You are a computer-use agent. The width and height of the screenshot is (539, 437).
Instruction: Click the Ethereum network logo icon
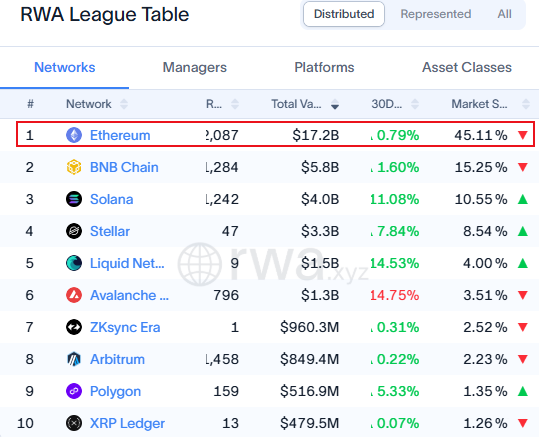[74, 135]
